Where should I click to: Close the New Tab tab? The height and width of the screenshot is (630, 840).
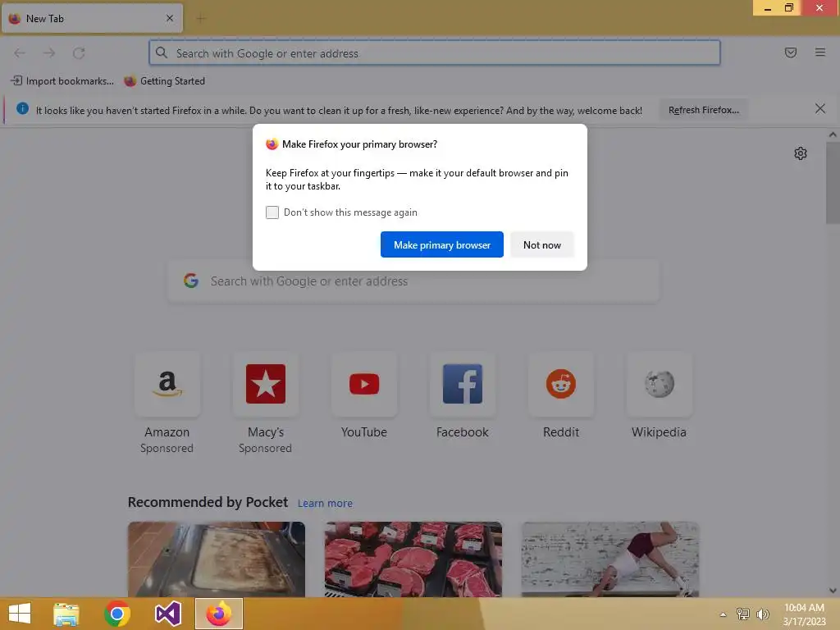169,18
